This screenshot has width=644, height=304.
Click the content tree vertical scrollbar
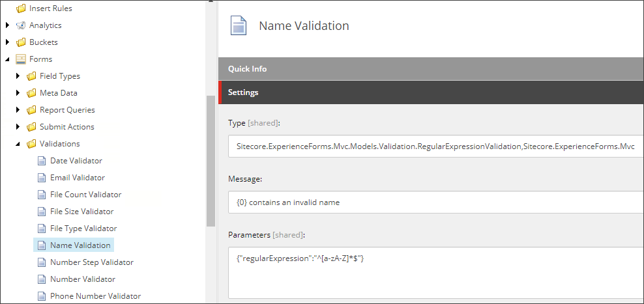click(x=211, y=161)
